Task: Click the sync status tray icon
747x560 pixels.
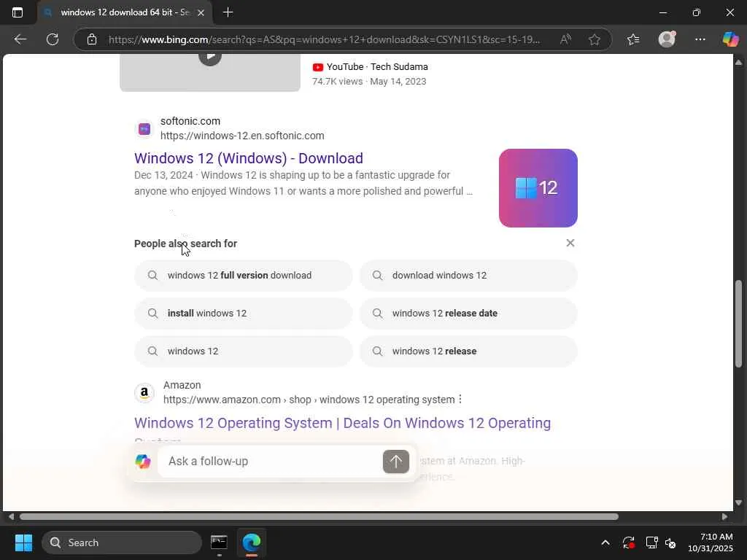Action: pyautogui.click(x=628, y=542)
